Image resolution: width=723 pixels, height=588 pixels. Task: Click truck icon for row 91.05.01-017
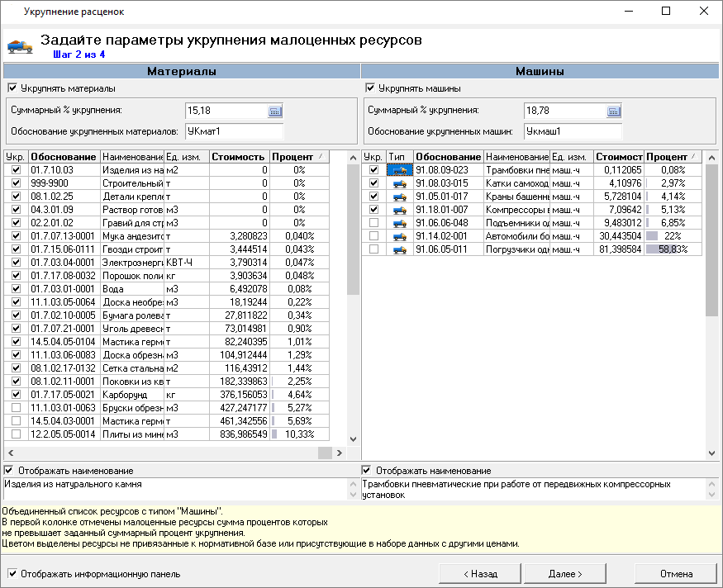click(400, 197)
